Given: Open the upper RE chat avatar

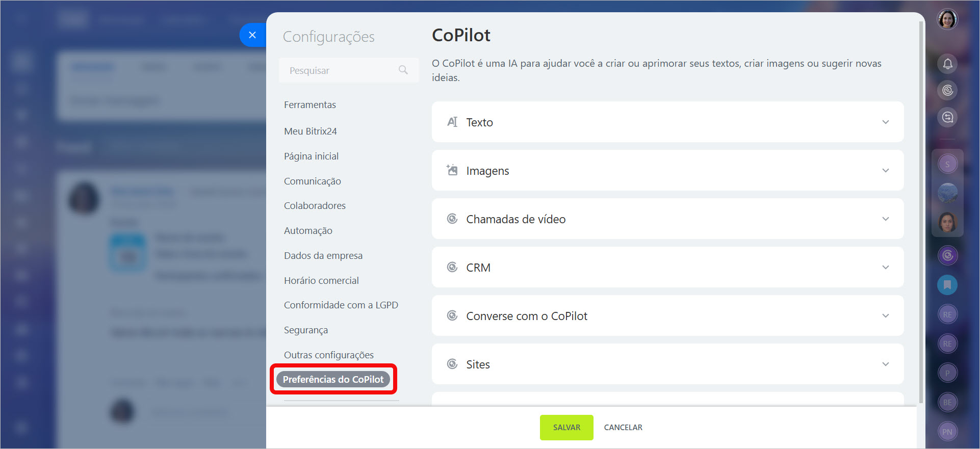Looking at the screenshot, I should [947, 314].
